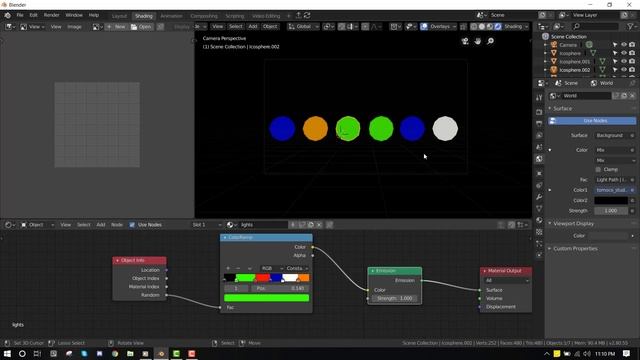Click the pan view hand icon

click(x=478, y=41)
